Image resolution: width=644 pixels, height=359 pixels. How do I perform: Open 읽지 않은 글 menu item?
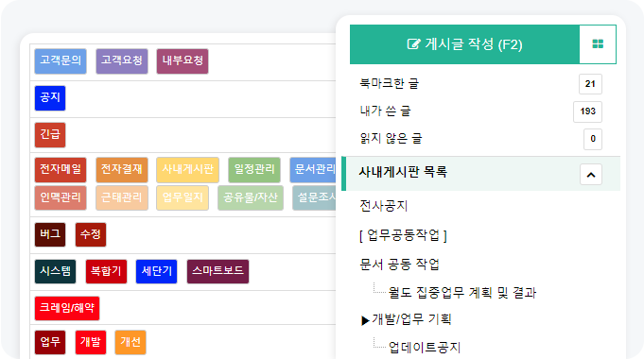[391, 139]
